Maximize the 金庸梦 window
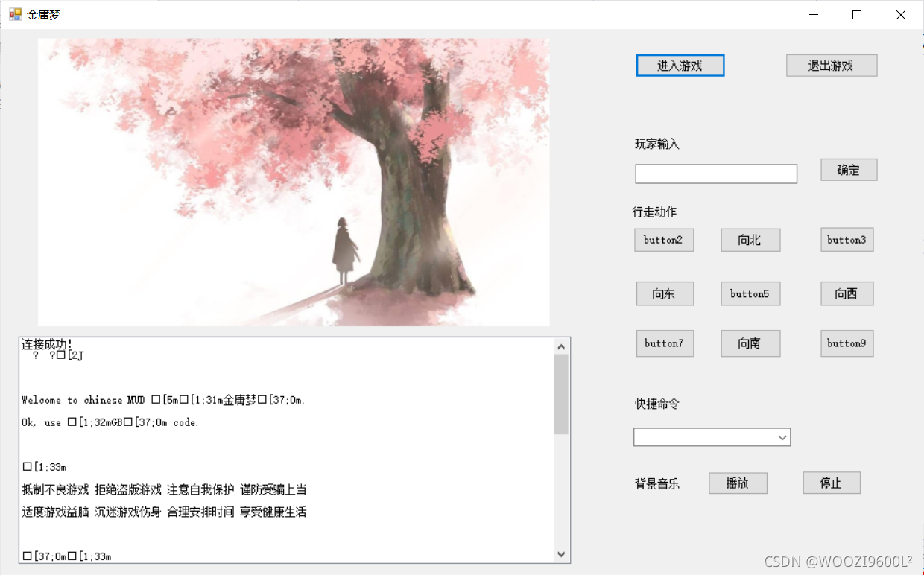Screen dimensions: 924x575 [857, 14]
